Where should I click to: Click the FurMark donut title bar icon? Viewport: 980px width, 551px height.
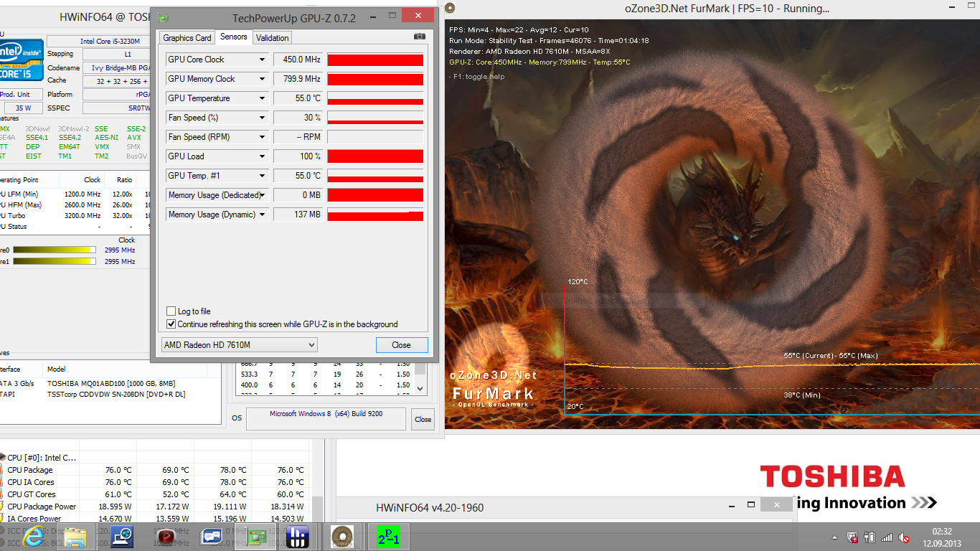[450, 8]
